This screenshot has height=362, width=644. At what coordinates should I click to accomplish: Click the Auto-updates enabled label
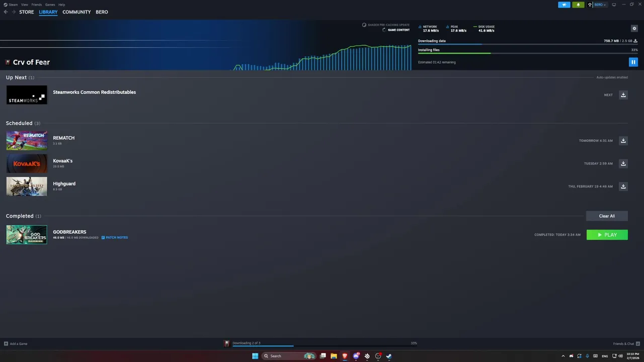coord(612,77)
